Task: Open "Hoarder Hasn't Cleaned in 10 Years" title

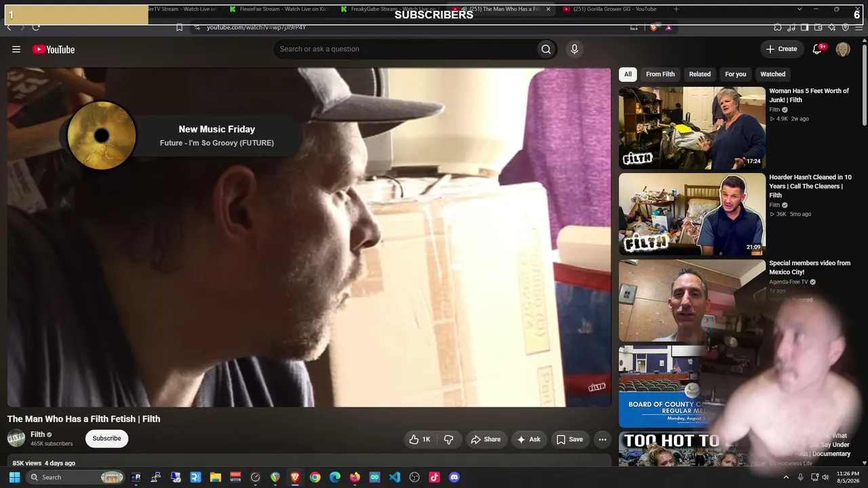Action: click(x=810, y=186)
